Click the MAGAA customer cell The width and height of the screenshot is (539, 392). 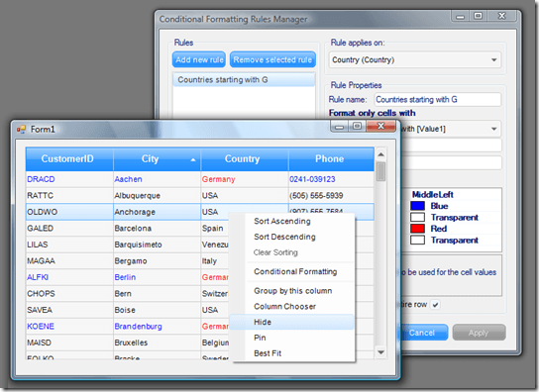69,261
